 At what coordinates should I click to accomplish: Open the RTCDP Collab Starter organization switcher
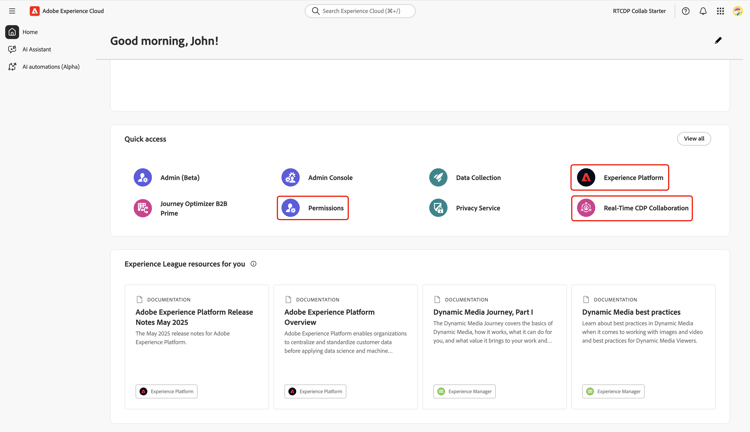(639, 11)
